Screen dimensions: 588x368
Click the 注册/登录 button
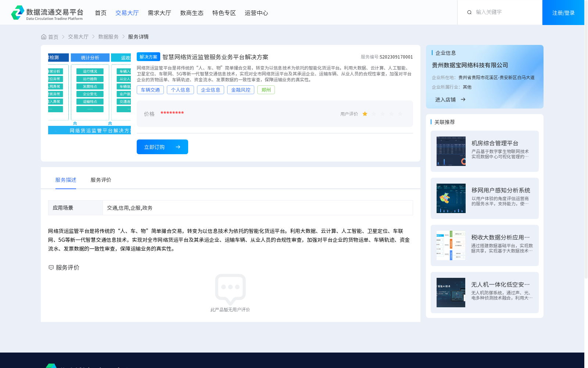(x=563, y=13)
